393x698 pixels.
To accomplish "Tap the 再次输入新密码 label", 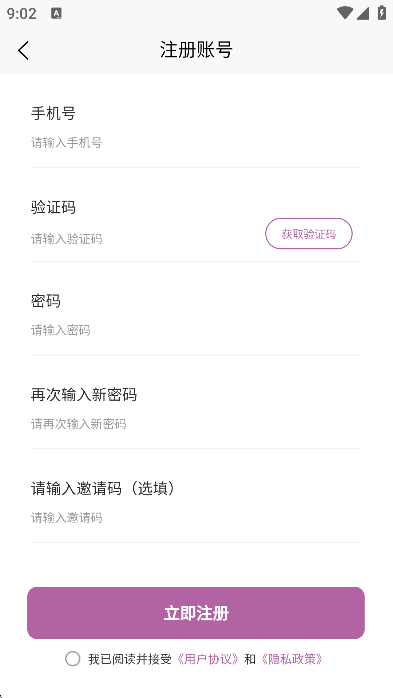I will (84, 395).
